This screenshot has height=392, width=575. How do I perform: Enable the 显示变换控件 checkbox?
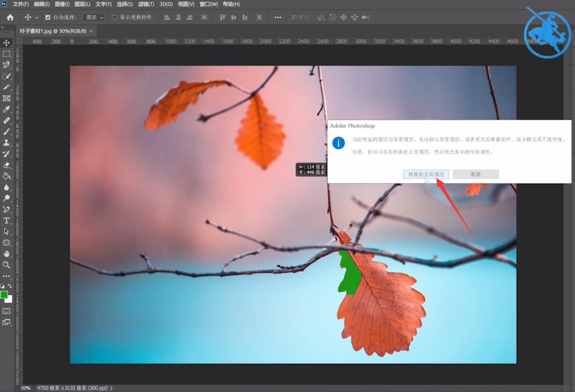[x=115, y=17]
